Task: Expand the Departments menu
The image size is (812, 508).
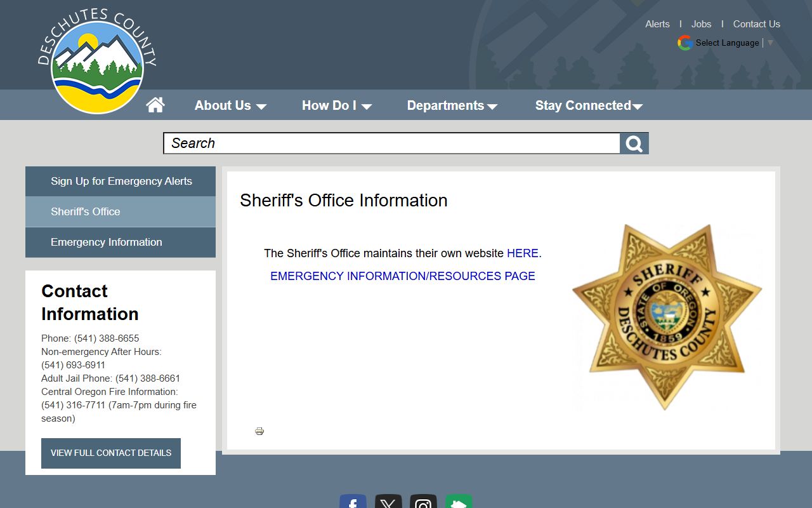Action: point(452,105)
